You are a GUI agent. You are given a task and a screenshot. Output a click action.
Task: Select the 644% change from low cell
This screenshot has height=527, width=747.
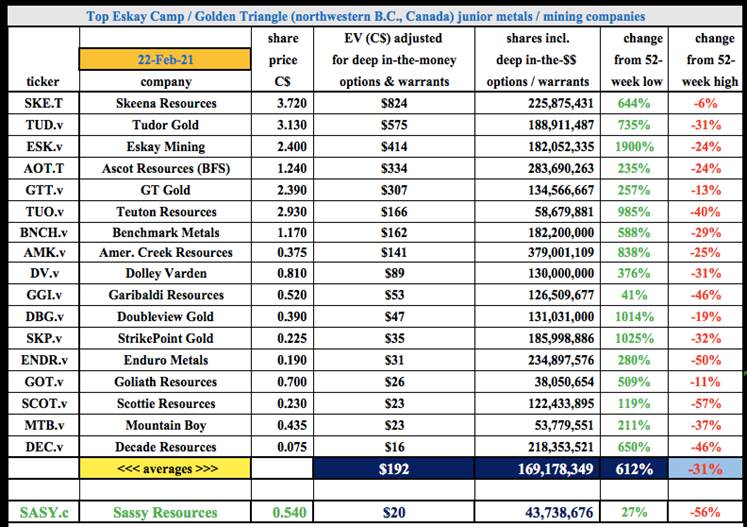(x=634, y=103)
